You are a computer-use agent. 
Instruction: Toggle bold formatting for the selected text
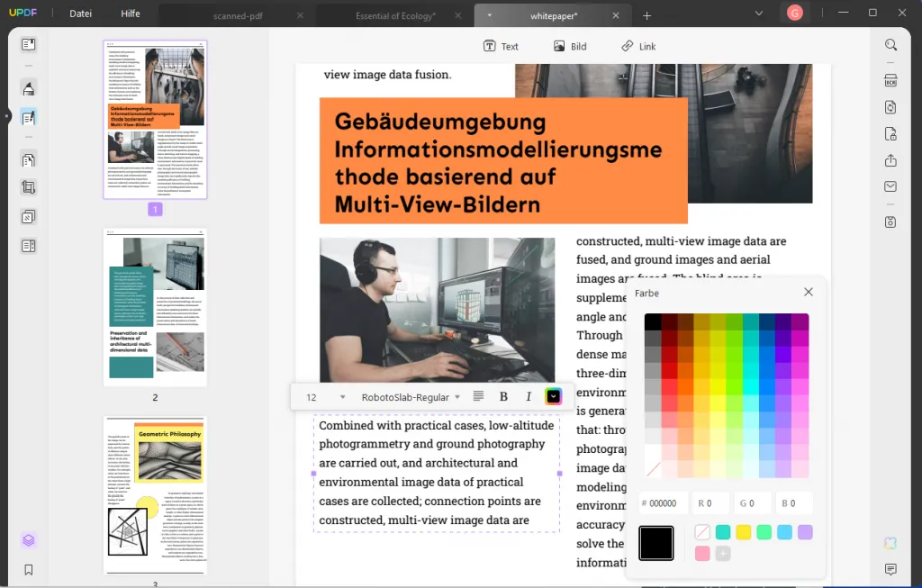click(503, 396)
